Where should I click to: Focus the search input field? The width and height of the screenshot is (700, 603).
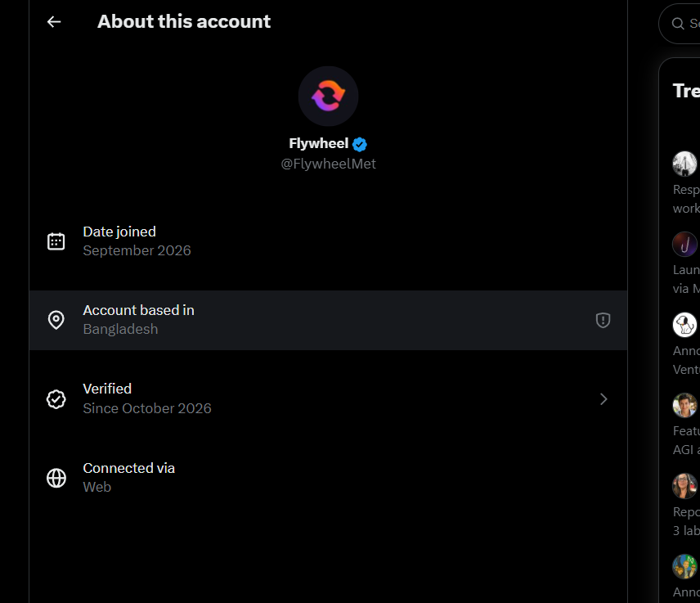[x=680, y=23]
